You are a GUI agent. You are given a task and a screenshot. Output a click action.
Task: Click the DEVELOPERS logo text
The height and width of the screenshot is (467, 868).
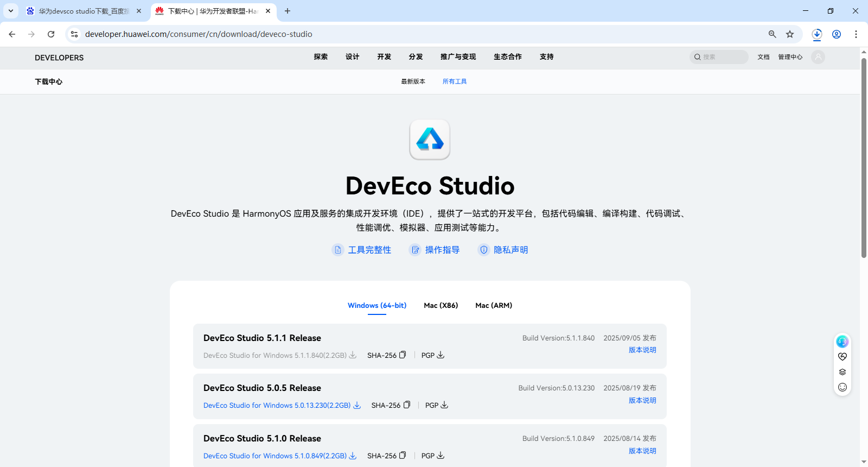[x=59, y=58]
